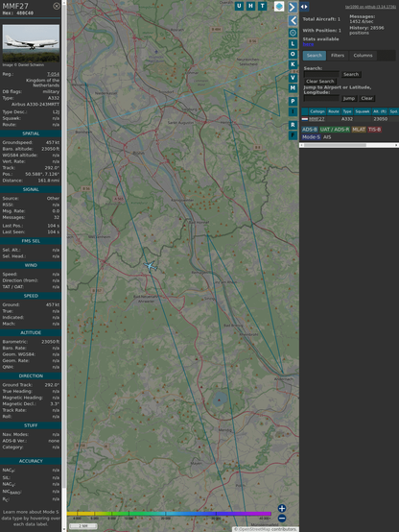Switch to the Search tab
The width and height of the screenshot is (399, 532).
click(x=315, y=56)
